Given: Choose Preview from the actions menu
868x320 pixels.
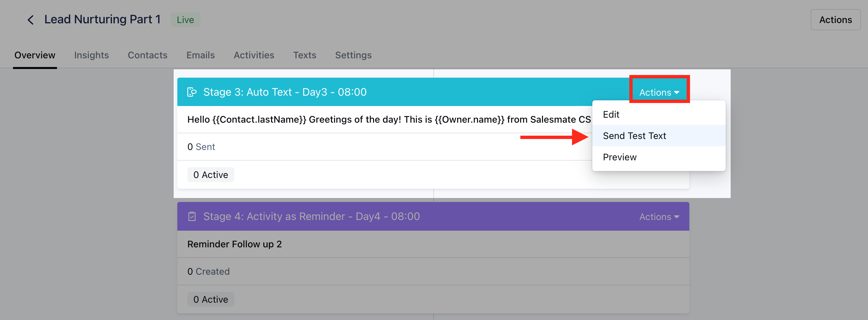Looking at the screenshot, I should point(658,157).
